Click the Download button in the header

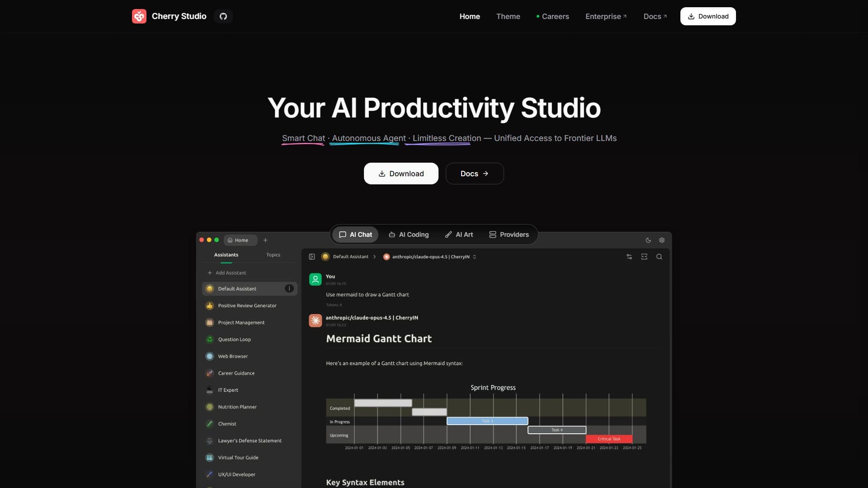pyautogui.click(x=708, y=16)
